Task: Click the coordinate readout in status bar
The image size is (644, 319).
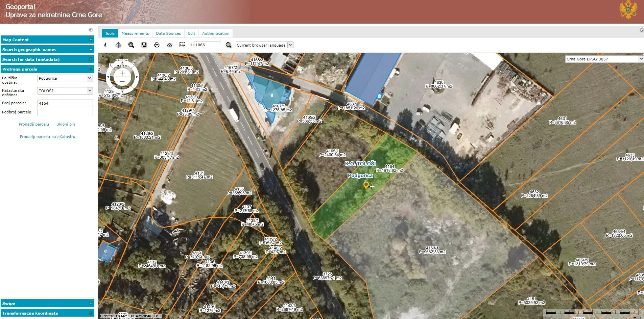Action: coord(129,316)
